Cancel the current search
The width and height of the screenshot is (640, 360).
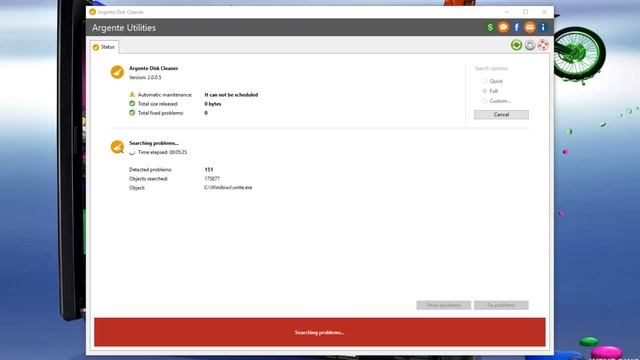click(501, 115)
